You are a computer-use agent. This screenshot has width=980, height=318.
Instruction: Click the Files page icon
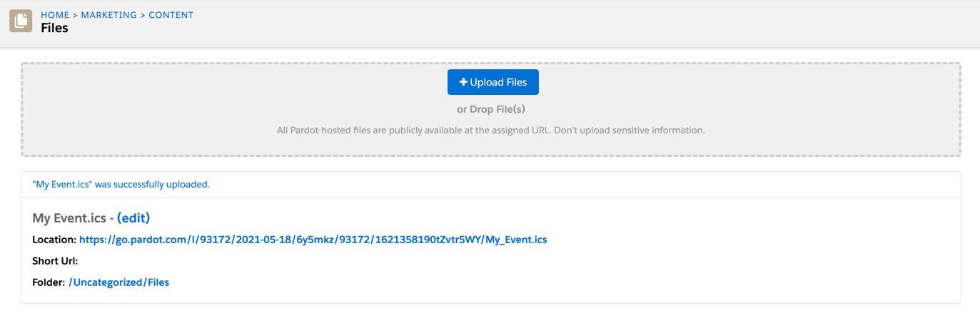(x=21, y=21)
